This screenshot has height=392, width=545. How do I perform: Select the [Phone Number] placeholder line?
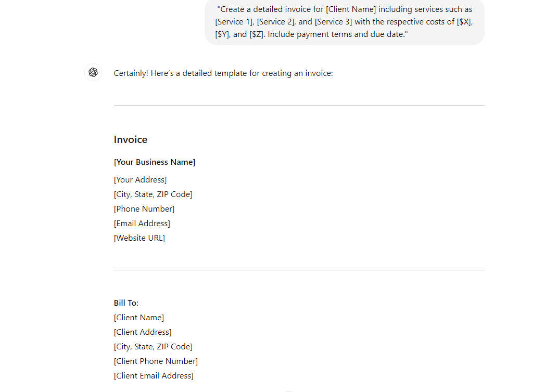coord(144,209)
